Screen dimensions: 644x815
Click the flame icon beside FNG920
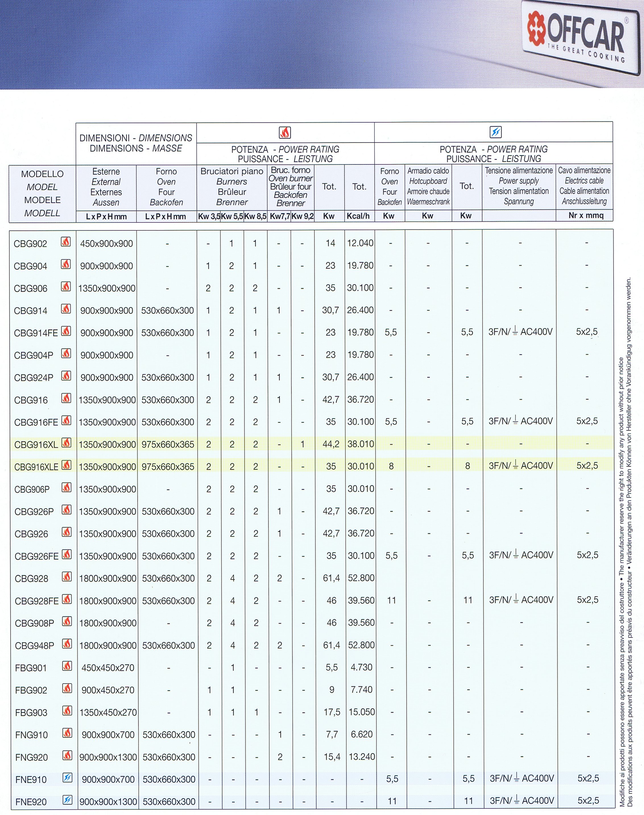click(x=67, y=755)
